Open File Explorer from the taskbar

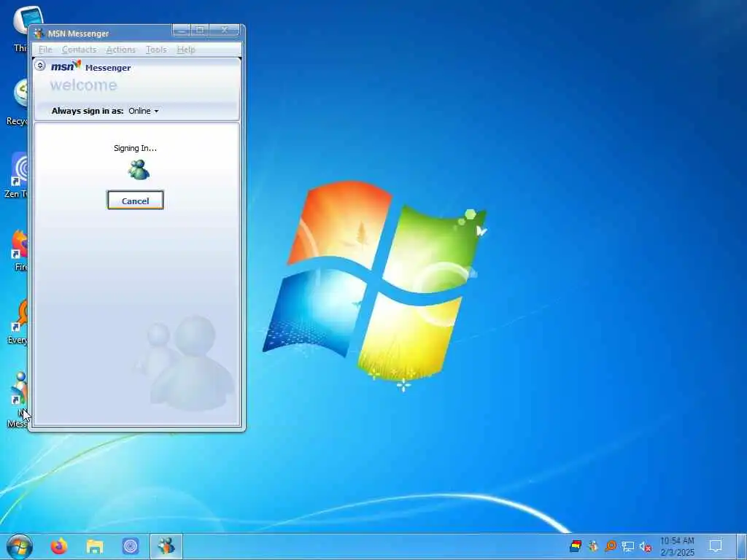tap(95, 546)
